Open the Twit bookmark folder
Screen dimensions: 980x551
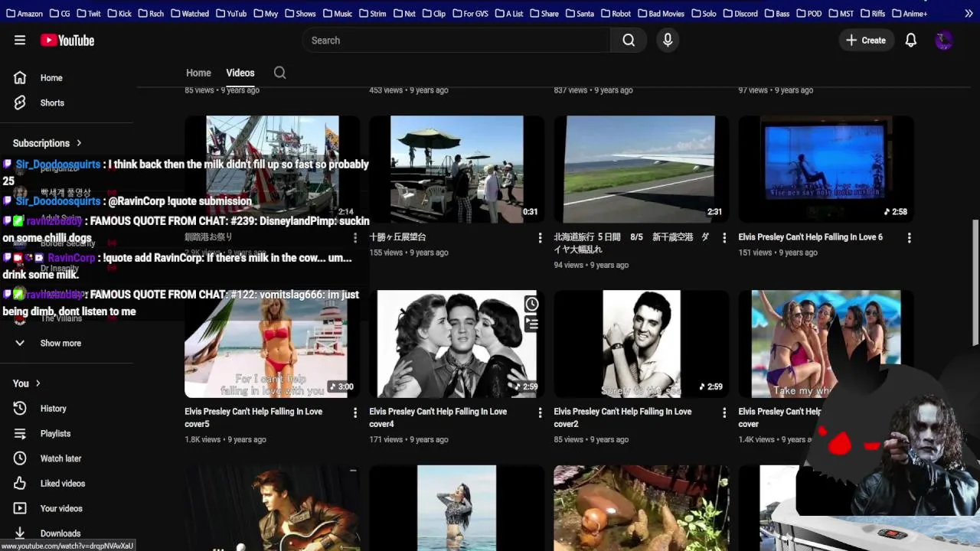tap(89, 13)
